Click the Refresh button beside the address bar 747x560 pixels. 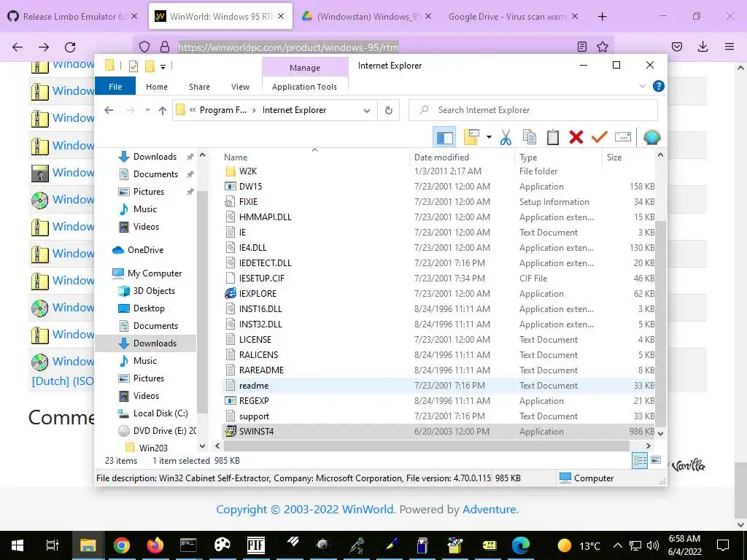(389, 111)
